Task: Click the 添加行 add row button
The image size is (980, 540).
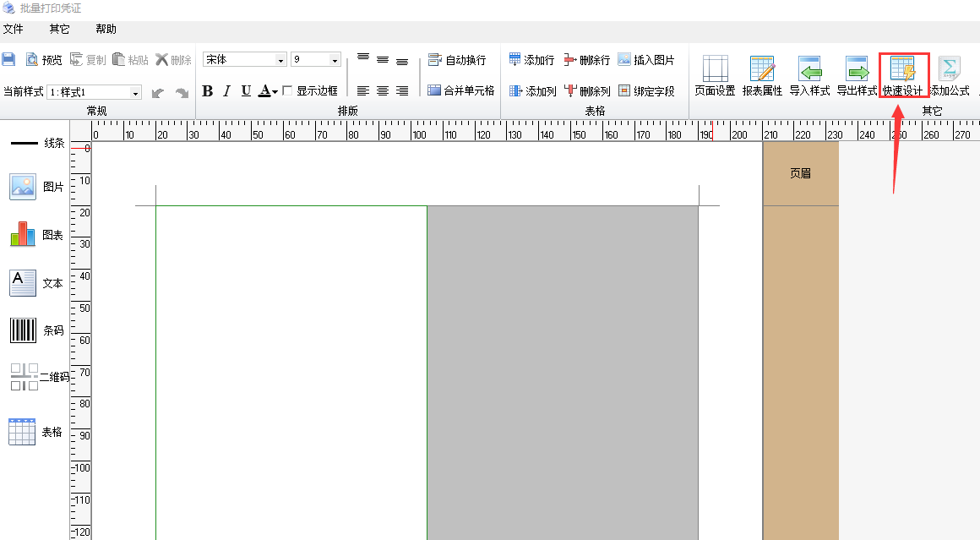Action: point(531,60)
